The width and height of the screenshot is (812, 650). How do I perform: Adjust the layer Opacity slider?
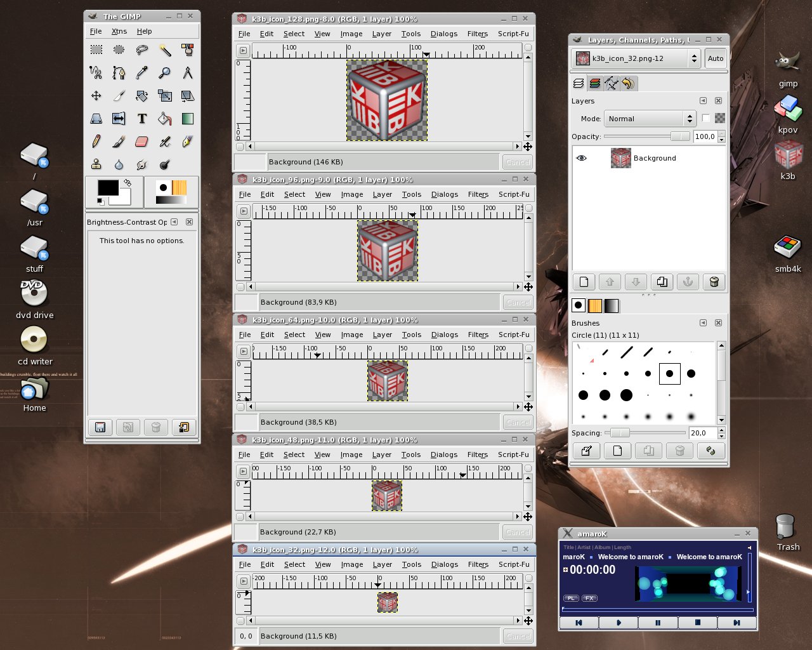647,136
